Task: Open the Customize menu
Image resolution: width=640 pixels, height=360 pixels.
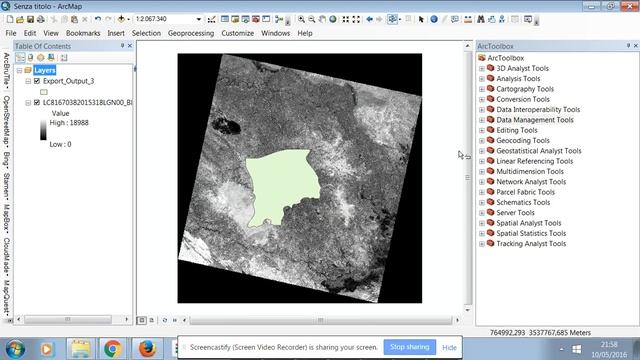Action: click(x=237, y=33)
